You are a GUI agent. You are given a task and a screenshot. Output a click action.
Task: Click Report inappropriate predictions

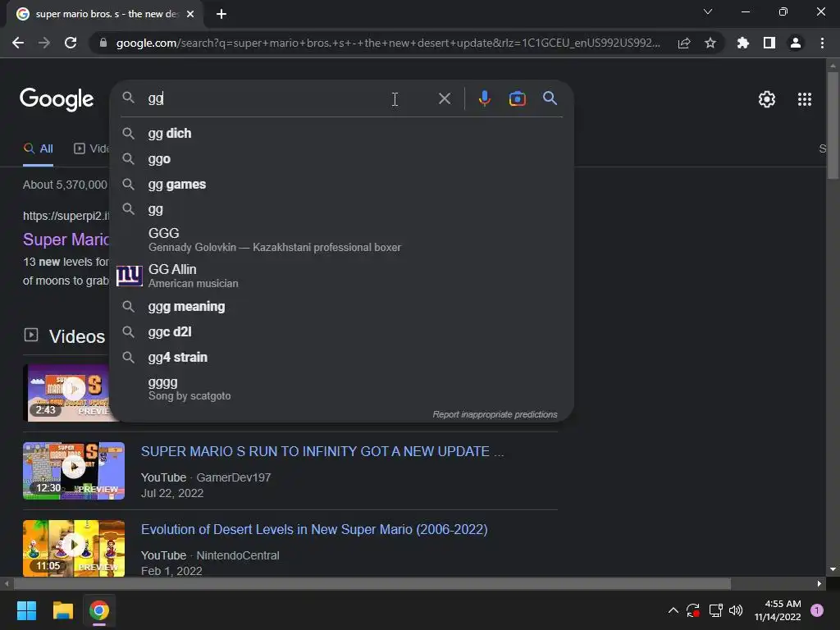495,414
